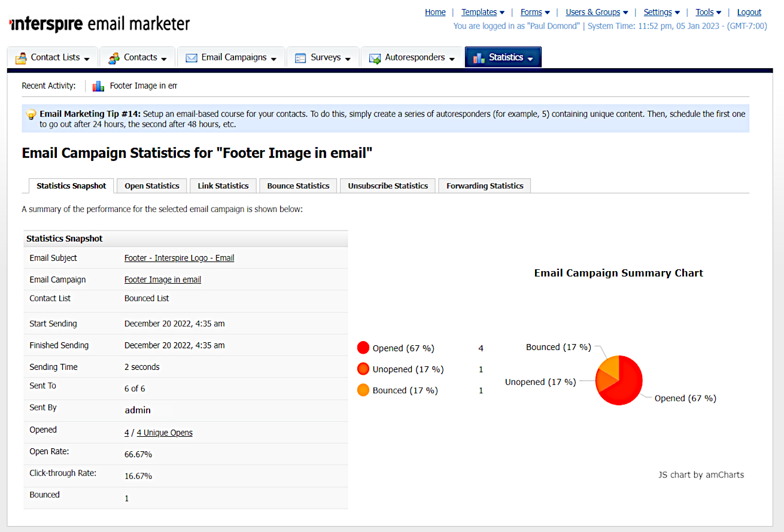Expand the Contact Lists menu arrow

(87, 59)
